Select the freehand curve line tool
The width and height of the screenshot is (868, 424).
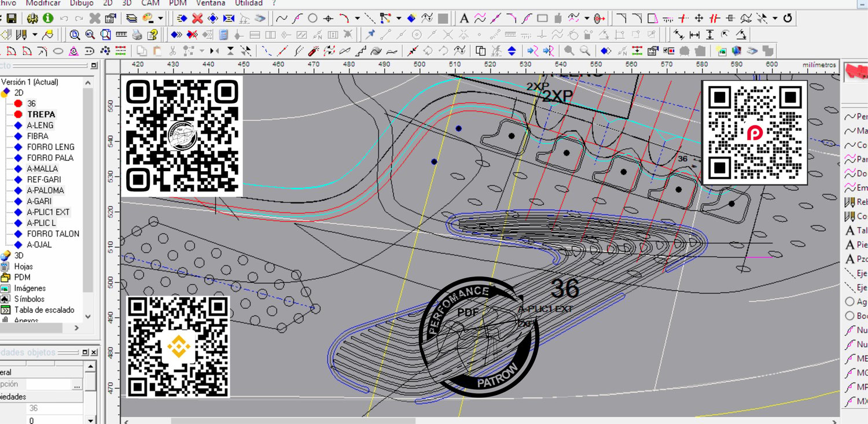(282, 19)
